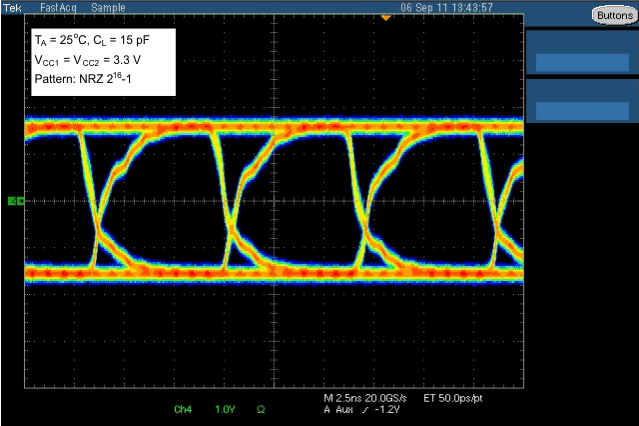
Task: Click the Tek logo in top bar
Action: coord(11,7)
